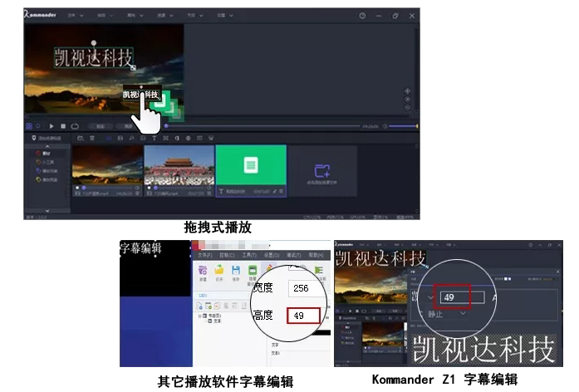Screen dimensions: 579x392
Task: Click the purple grid layout icon beside playback controls
Action: pyautogui.click(x=29, y=126)
